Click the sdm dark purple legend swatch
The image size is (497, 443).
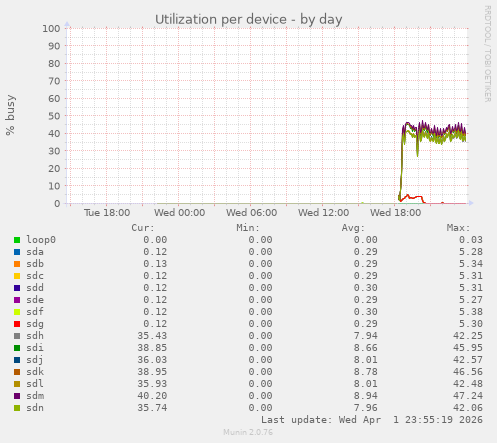tap(17, 396)
